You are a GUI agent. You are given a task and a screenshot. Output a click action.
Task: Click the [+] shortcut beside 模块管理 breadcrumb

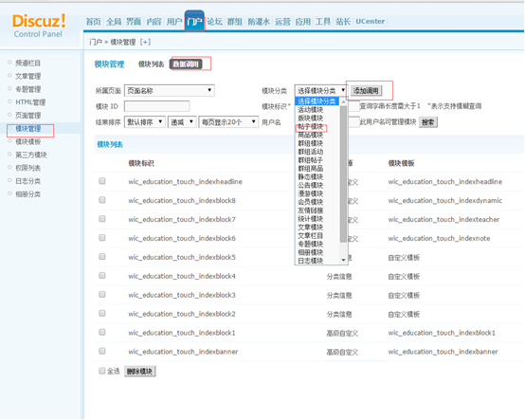[145, 42]
